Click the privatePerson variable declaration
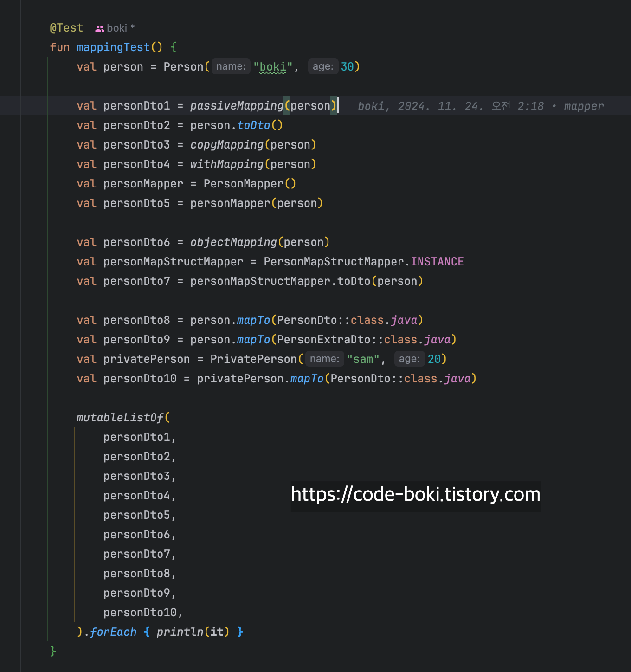Image resolution: width=631 pixels, height=672 pixels. pos(147,359)
